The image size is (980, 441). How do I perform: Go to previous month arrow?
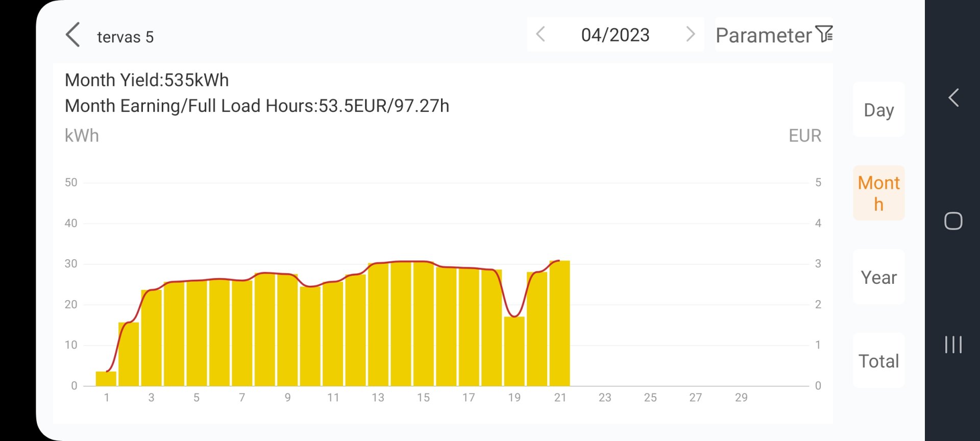(541, 34)
